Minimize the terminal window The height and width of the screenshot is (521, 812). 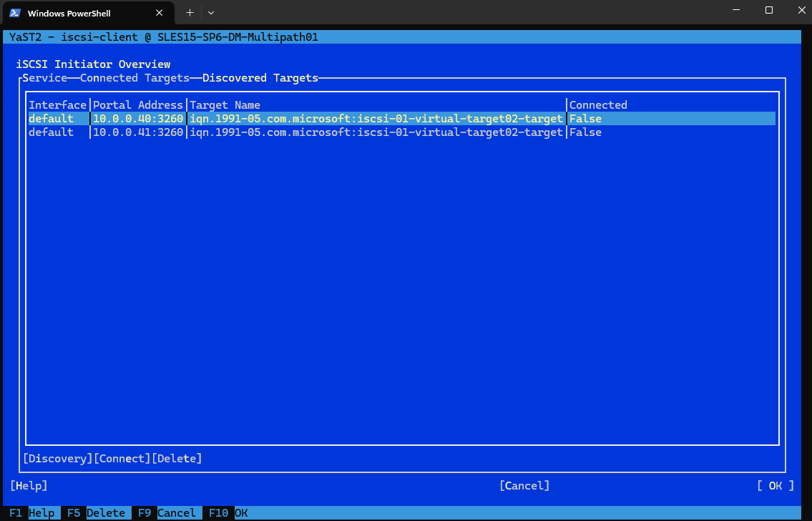736,10
